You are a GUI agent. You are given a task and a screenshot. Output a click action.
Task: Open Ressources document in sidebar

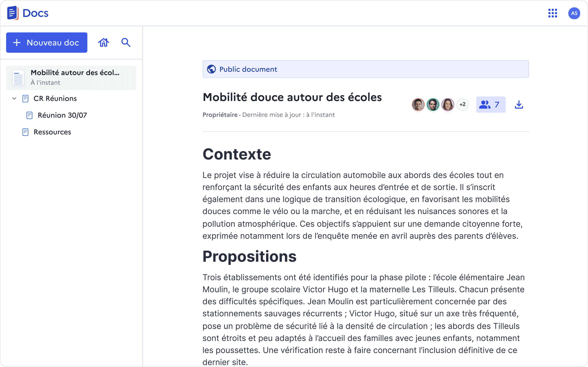click(x=52, y=132)
